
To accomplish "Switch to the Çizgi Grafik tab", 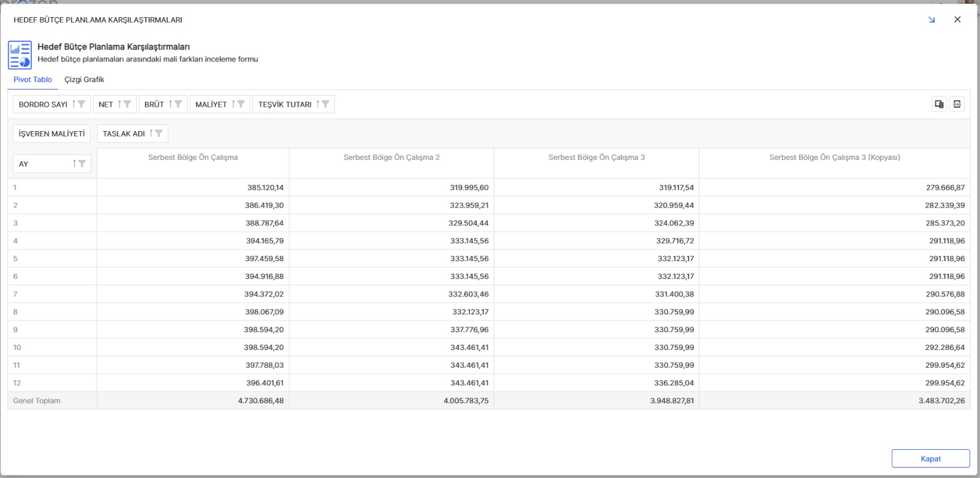I will click(x=84, y=80).
